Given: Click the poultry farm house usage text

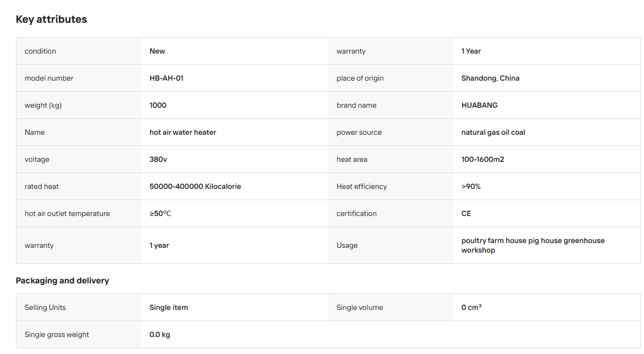Looking at the screenshot, I should pos(533,245).
